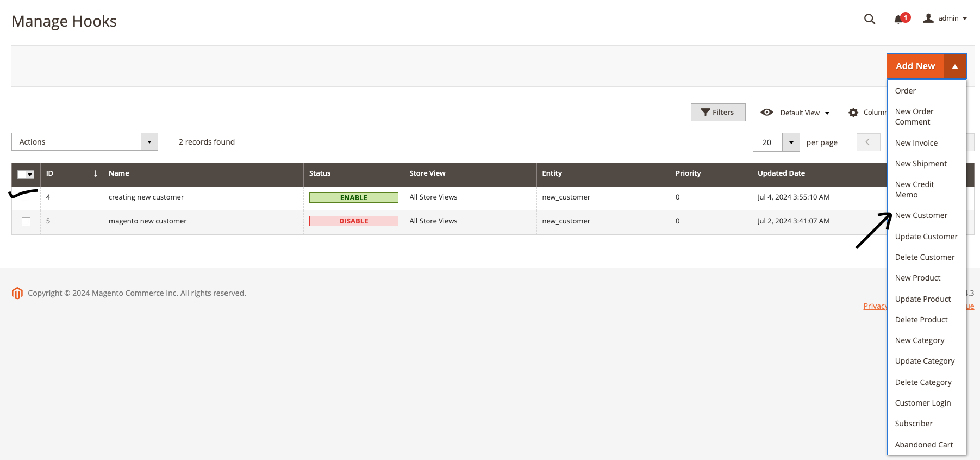
Task: Click the green ENABLE status badge
Action: [353, 197]
